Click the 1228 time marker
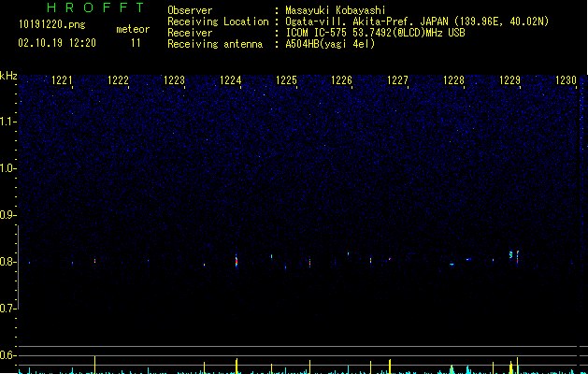The height and width of the screenshot is (374, 588). coord(453,80)
